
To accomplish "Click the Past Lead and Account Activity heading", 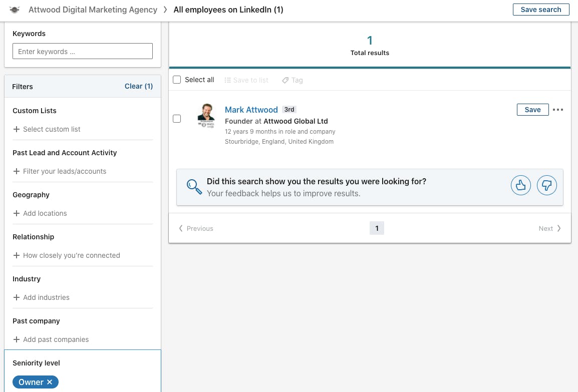I will (65, 153).
